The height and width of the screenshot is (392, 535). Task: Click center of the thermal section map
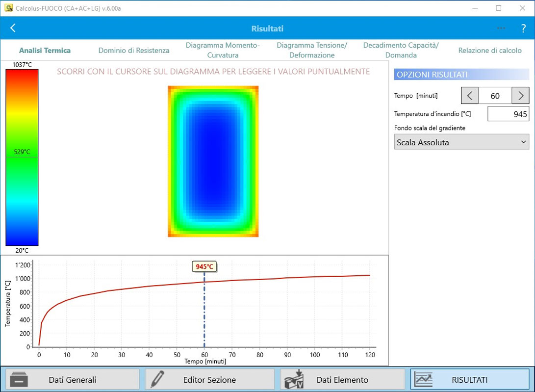[213, 161]
